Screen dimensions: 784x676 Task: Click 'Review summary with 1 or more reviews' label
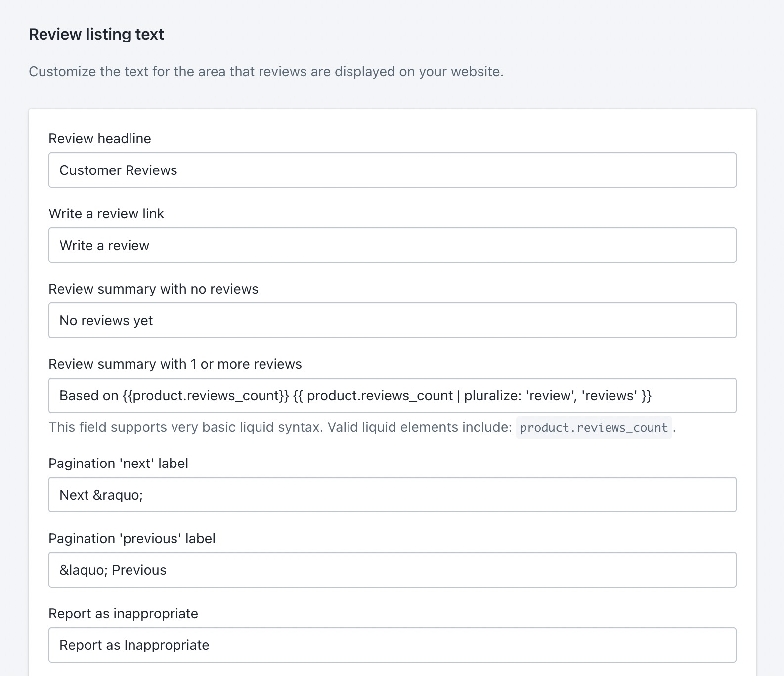tap(175, 364)
